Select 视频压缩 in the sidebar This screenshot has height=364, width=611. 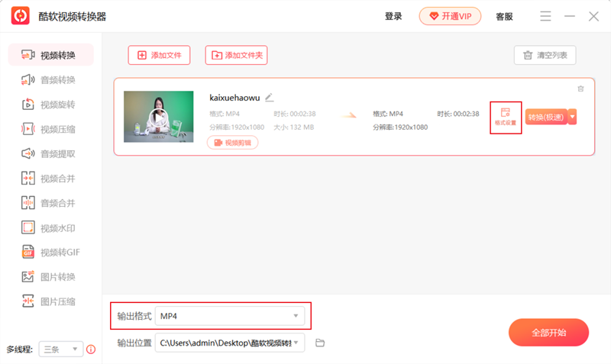[x=50, y=129]
